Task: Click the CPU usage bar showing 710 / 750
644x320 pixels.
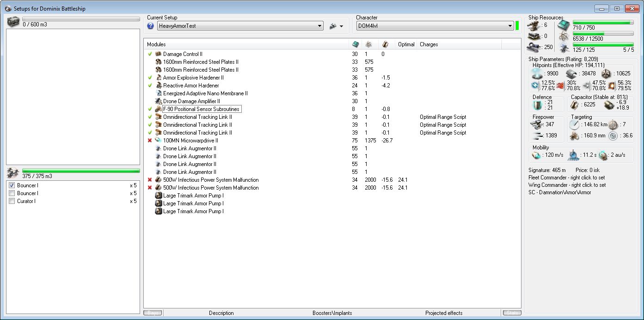Action: (603, 22)
